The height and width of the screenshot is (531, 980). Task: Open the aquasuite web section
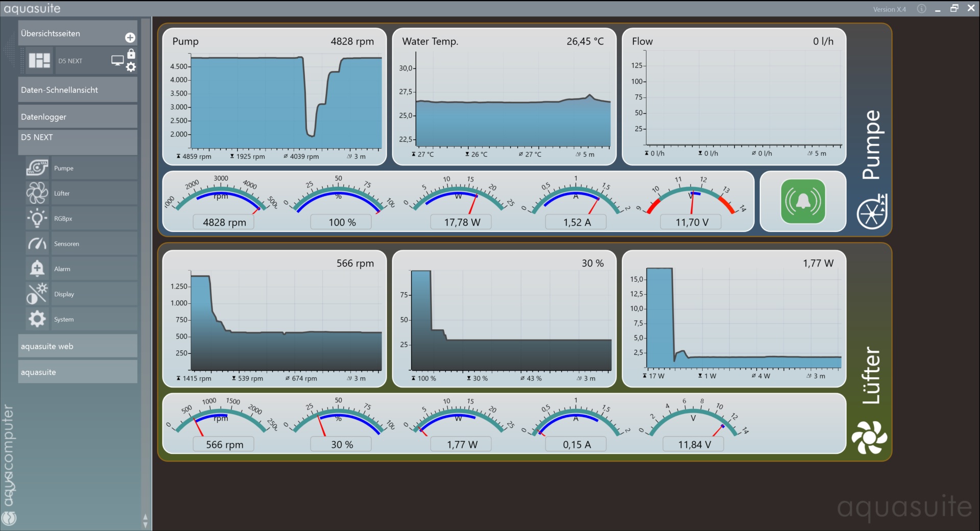(x=78, y=346)
